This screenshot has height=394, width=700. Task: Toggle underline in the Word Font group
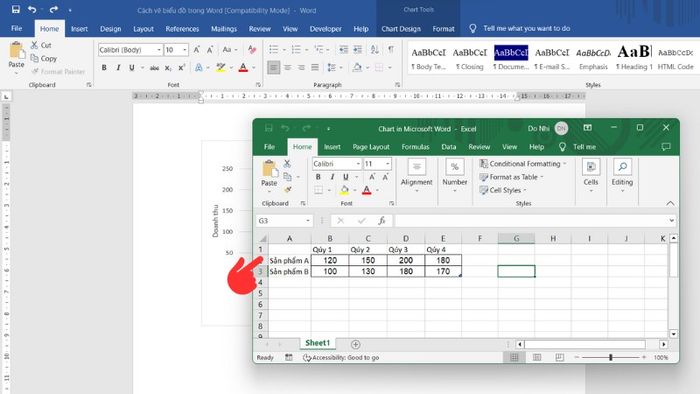pos(132,68)
